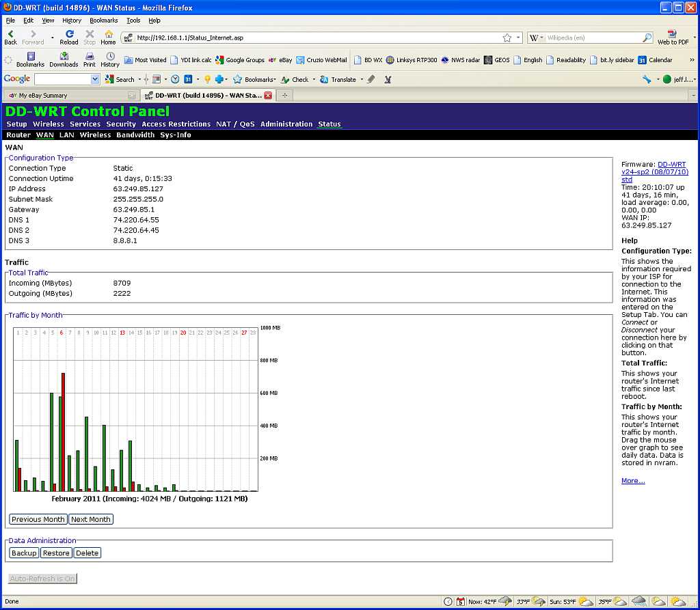Click the Reload page icon

pyautogui.click(x=69, y=34)
